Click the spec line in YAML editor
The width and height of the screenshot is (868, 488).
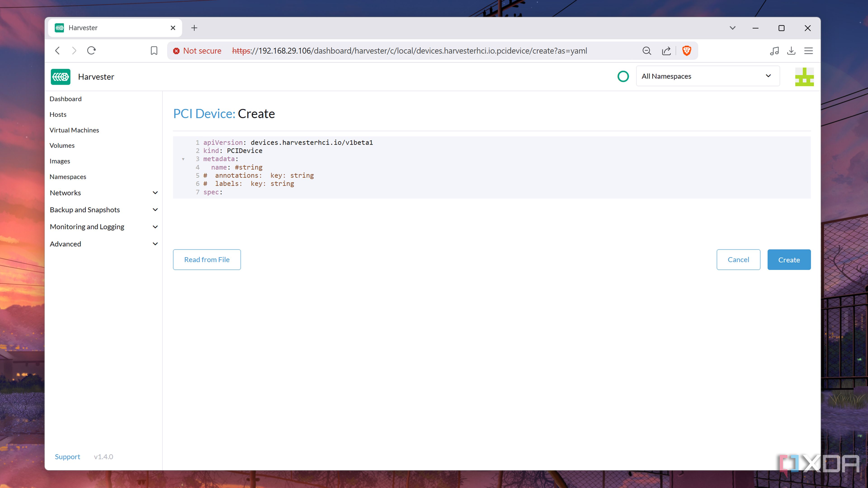click(213, 192)
